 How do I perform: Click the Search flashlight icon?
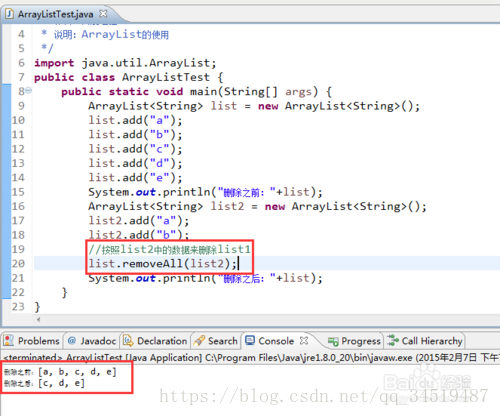tap(199, 341)
